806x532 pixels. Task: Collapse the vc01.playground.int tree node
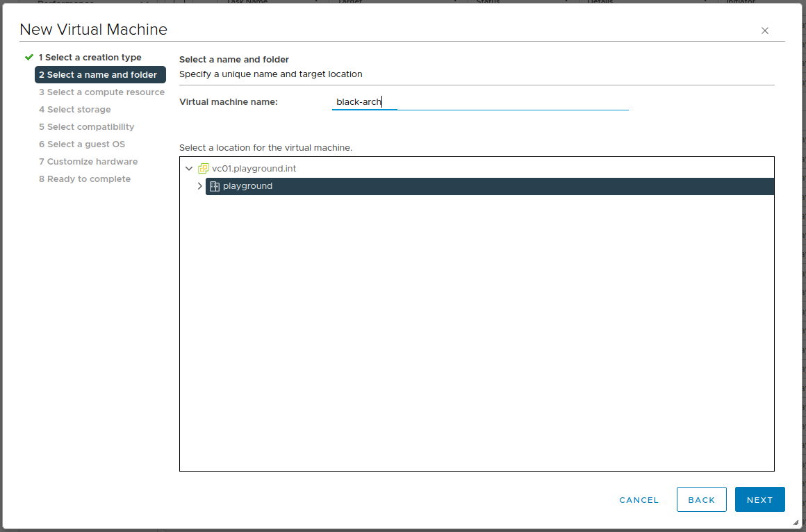189,169
